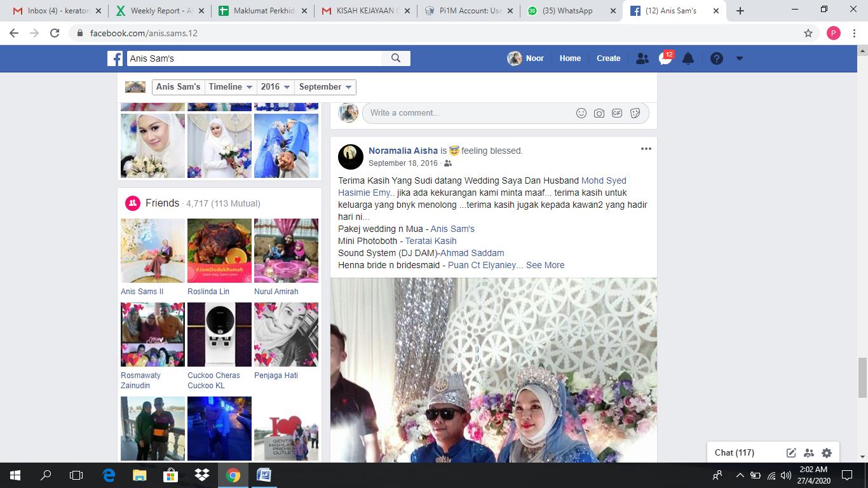
Task: Open Noramalia Aisha's profile link
Action: point(403,151)
